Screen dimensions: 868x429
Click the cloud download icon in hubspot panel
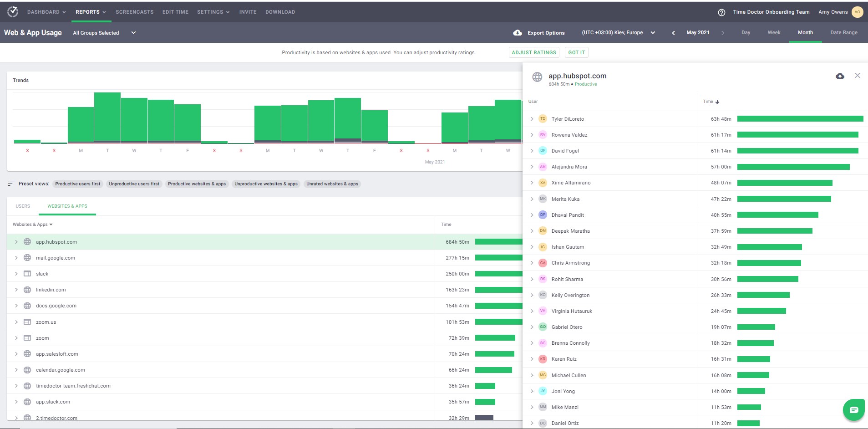point(840,76)
